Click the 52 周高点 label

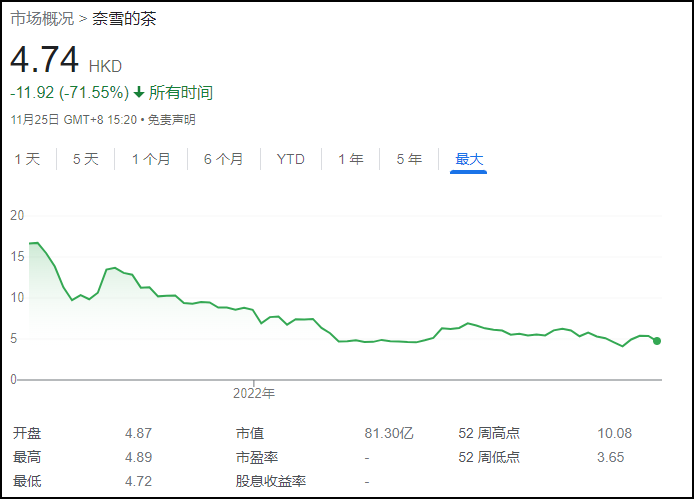(x=489, y=433)
